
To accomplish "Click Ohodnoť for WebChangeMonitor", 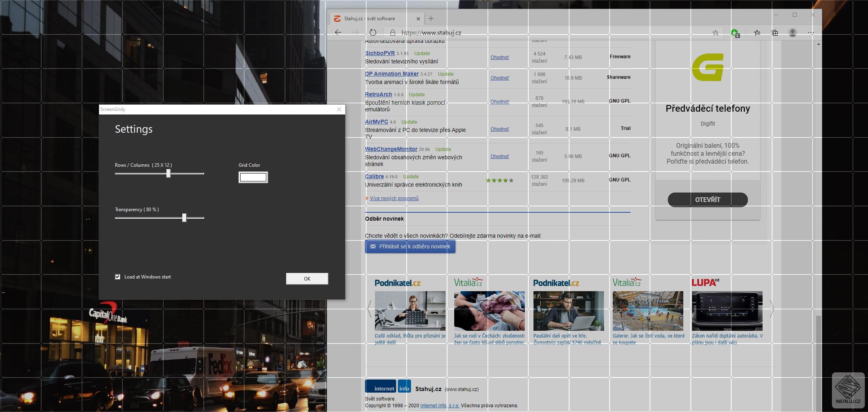I will [500, 156].
